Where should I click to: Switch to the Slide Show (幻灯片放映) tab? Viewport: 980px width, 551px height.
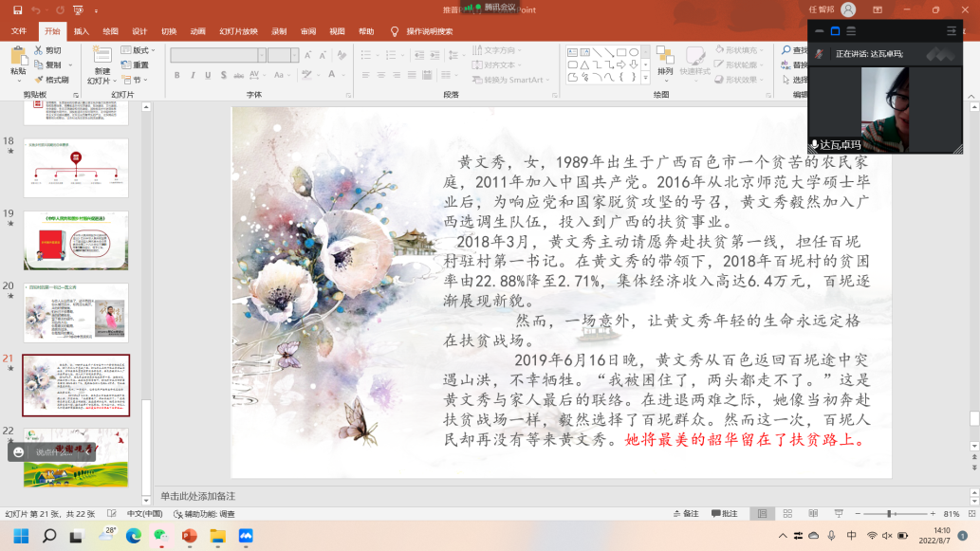[x=238, y=31]
